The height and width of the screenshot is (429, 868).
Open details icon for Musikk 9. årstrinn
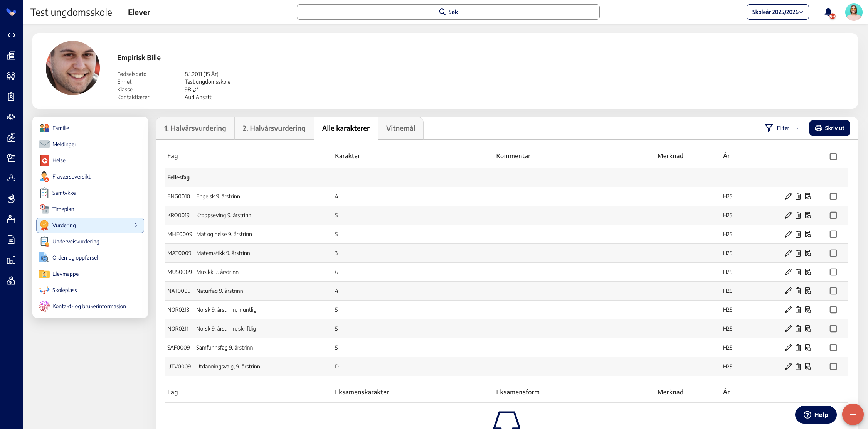(x=808, y=272)
